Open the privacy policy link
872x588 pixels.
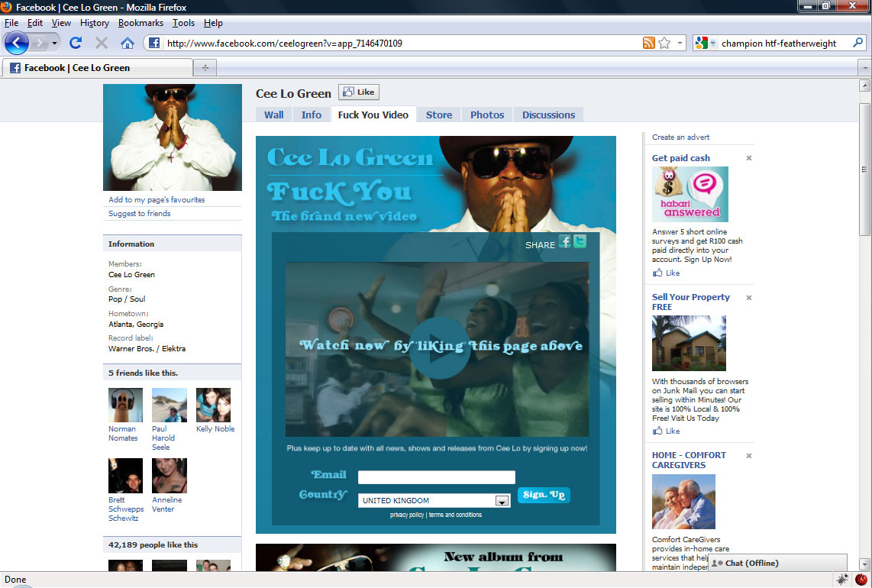(407, 515)
